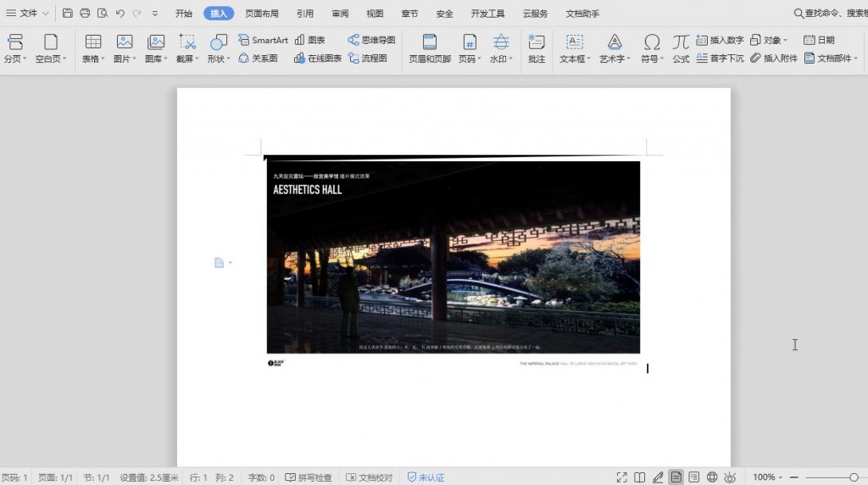Insert a picture via 图片
Viewport: 868px width, 485px height.
tap(125, 48)
